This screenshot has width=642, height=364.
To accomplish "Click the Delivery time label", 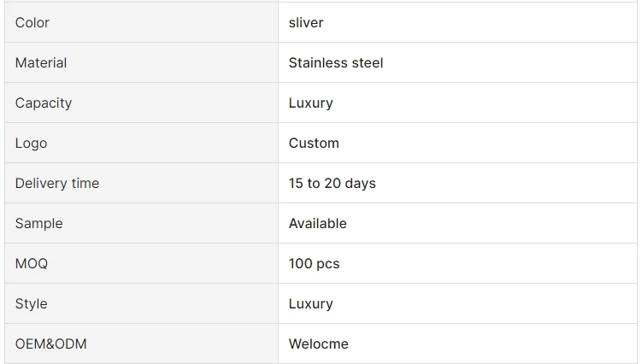I will [57, 184].
